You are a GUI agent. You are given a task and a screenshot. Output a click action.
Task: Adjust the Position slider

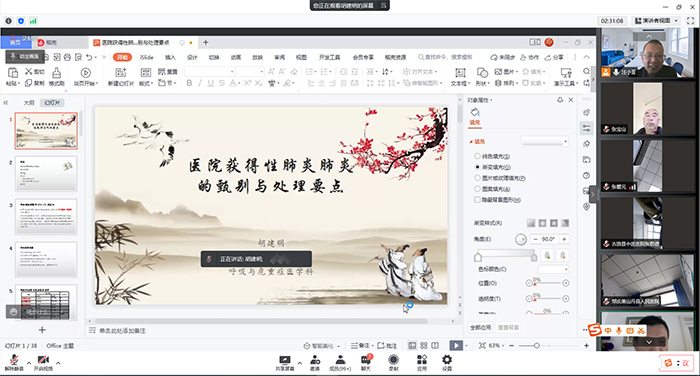(x=547, y=283)
